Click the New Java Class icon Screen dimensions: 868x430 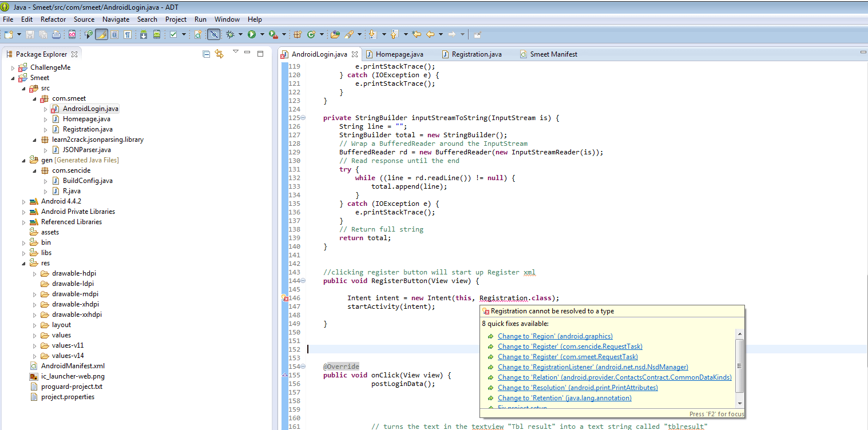311,35
